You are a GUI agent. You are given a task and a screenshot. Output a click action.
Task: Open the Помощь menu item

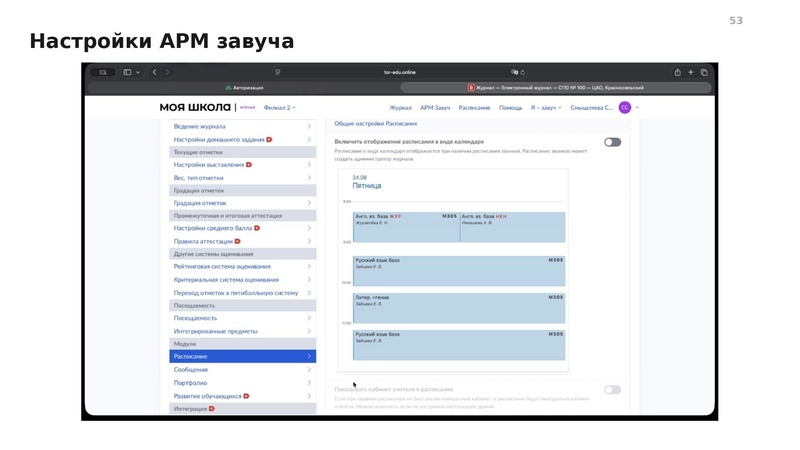[x=511, y=108]
